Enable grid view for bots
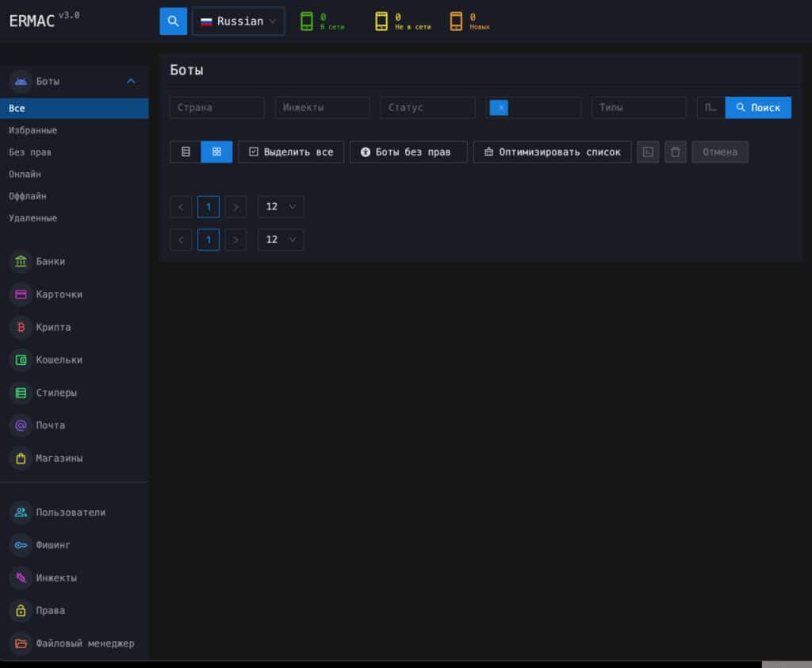Image resolution: width=812 pixels, height=668 pixels. point(216,152)
